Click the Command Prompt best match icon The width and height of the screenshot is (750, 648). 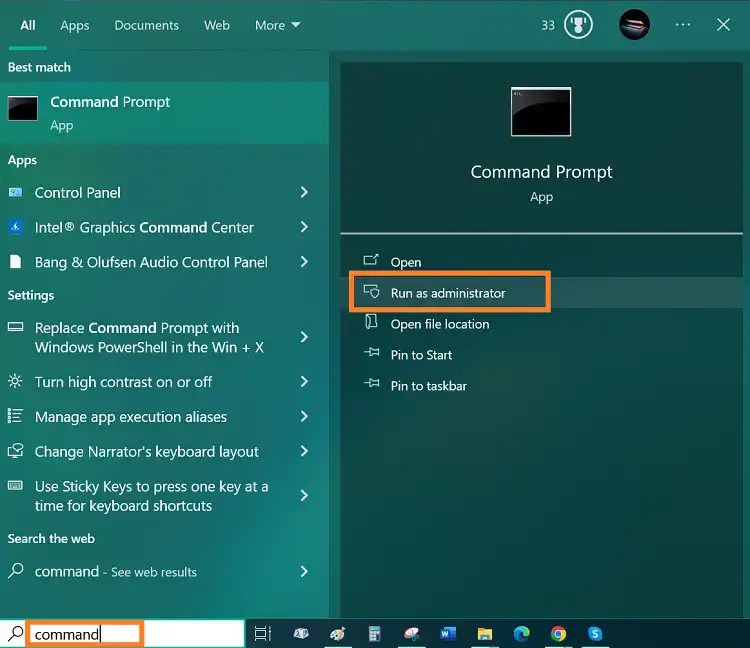(x=23, y=109)
